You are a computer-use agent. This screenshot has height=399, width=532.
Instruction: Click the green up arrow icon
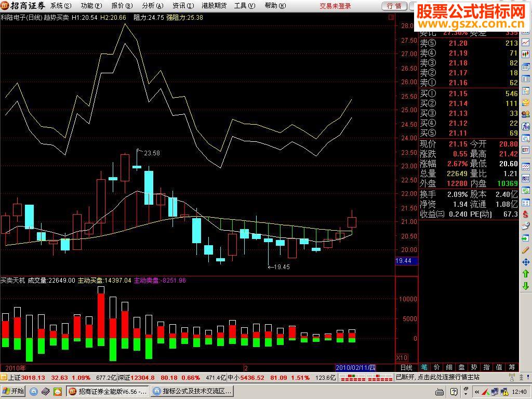[526, 274]
